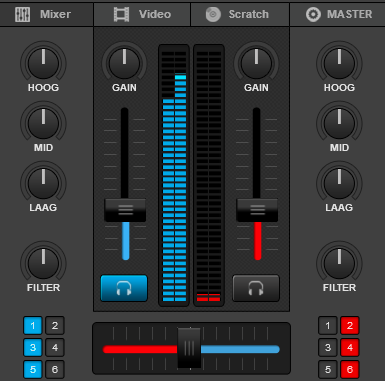The width and height of the screenshot is (385, 381).
Task: Toggle right deck red pad 6
Action: click(x=350, y=369)
